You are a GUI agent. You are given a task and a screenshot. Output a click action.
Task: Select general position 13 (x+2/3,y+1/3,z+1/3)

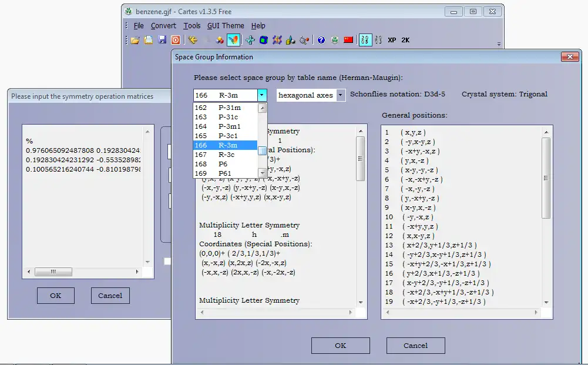(431, 245)
